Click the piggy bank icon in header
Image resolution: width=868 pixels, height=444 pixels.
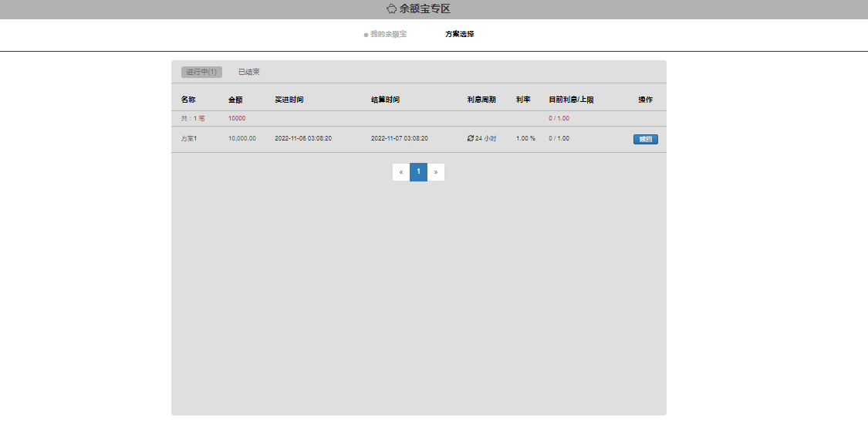pos(391,9)
